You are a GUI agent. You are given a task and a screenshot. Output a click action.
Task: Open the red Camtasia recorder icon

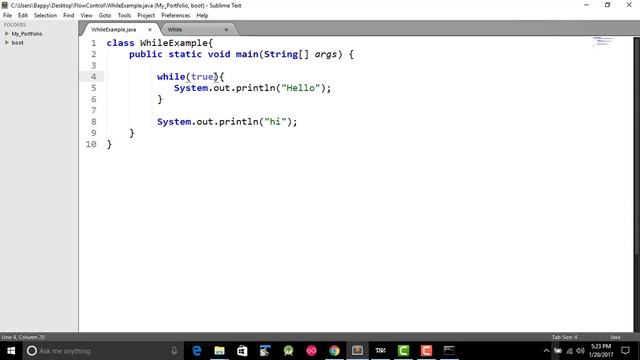click(x=426, y=351)
